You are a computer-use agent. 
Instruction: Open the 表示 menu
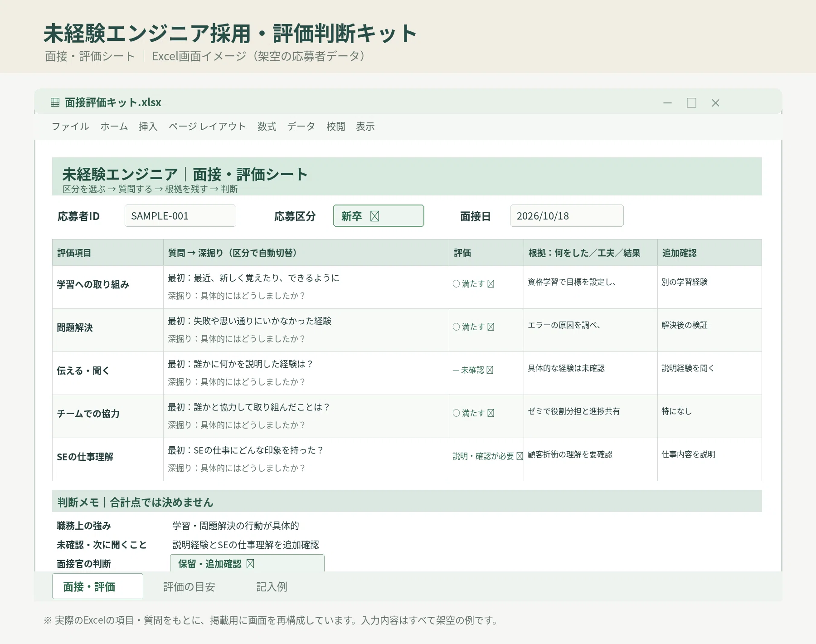(x=365, y=127)
